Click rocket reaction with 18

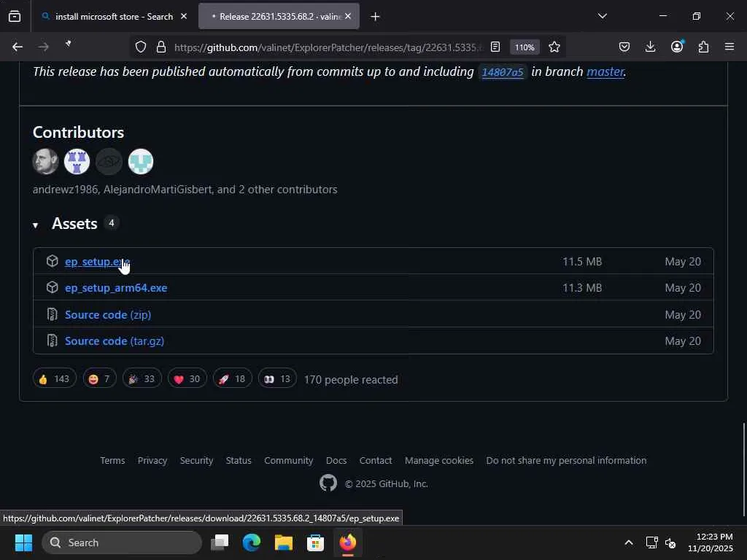[x=232, y=378]
